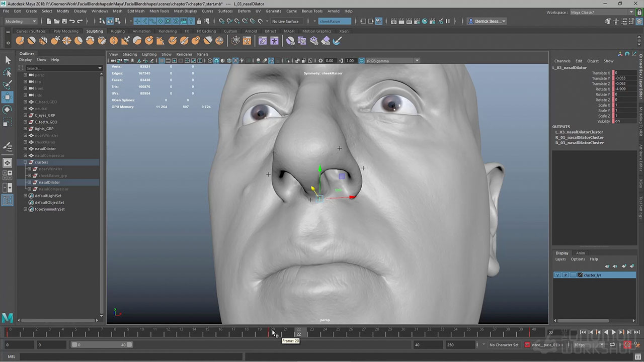The height and width of the screenshot is (362, 644).
Task: Toggle the Auto Keyframe button
Action: point(627,345)
